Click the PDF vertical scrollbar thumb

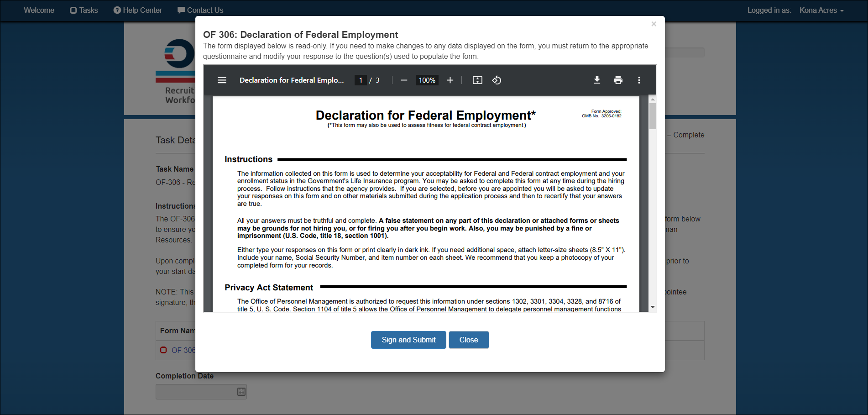653,116
